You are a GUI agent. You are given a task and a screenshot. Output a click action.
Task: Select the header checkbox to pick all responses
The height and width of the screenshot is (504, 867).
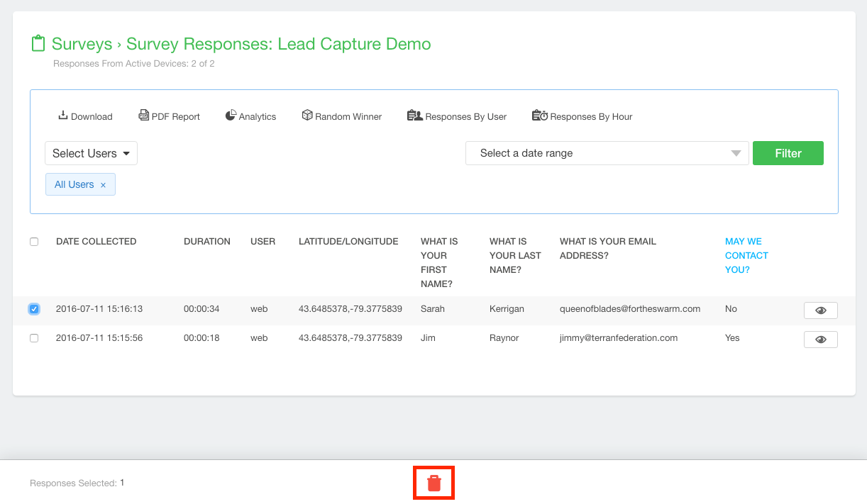coord(34,242)
